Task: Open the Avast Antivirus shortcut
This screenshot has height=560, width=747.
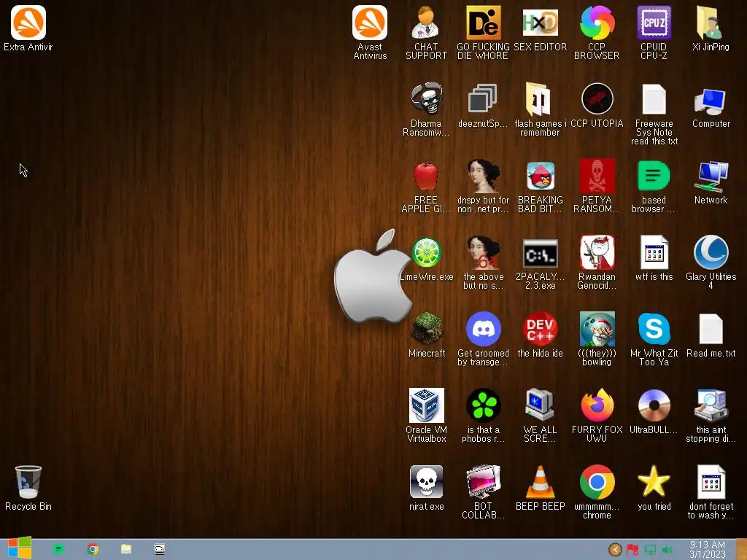Action: [x=370, y=32]
